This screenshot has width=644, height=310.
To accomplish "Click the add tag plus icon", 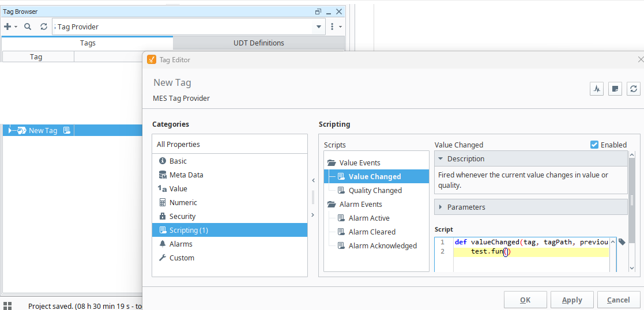I will pos(7,27).
